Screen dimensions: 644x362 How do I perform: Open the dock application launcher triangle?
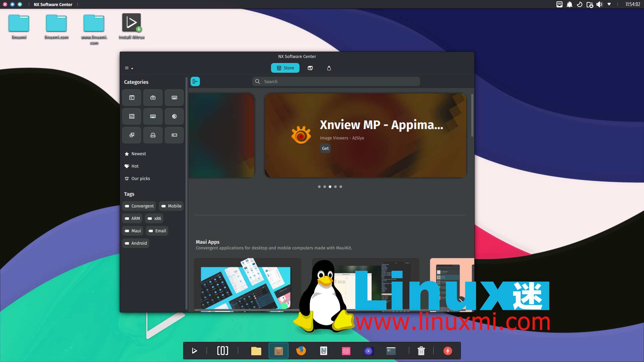coord(194,351)
